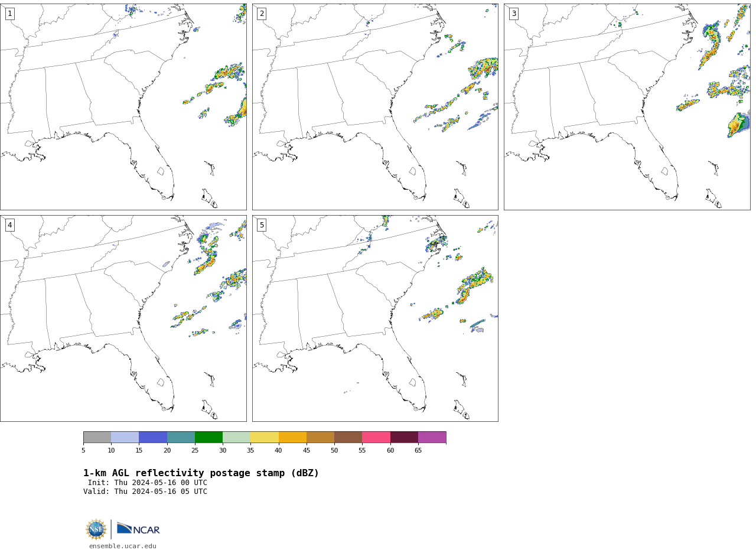The width and height of the screenshot is (756, 553).
Task: Open ensemble member 2 reflectivity map
Action: tap(375, 107)
